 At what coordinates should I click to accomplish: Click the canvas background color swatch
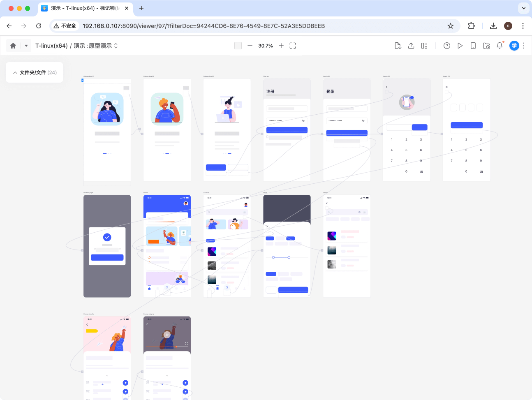point(238,46)
